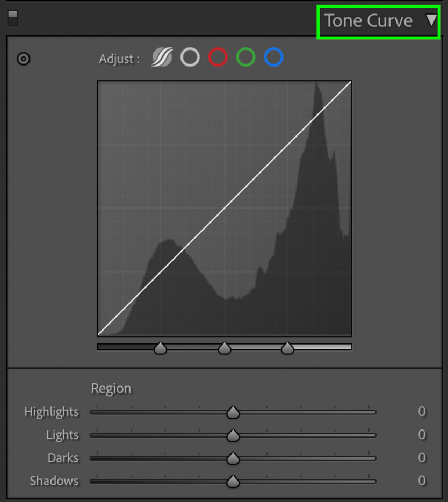Click the Adjust label in the panel
The width and height of the screenshot is (448, 502).
(118, 59)
